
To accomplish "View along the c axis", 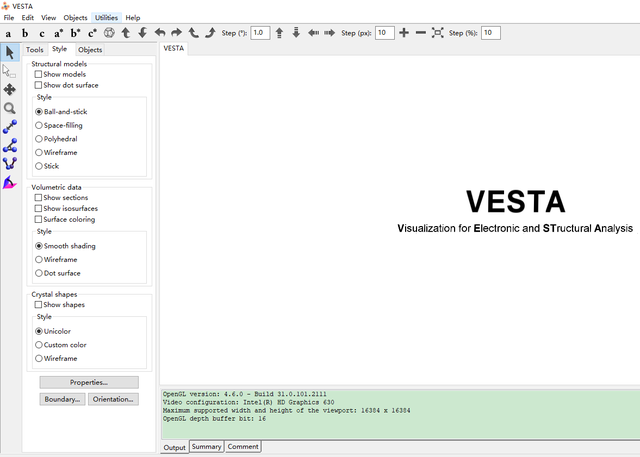I will click(x=42, y=33).
